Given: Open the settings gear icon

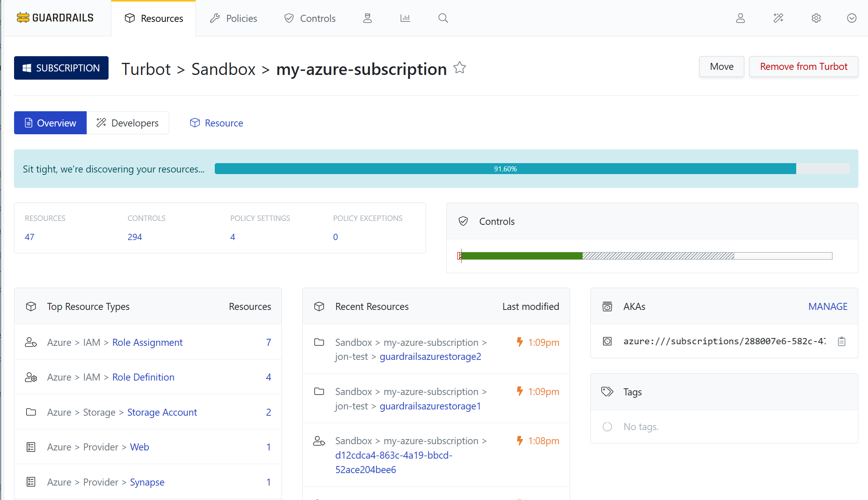Looking at the screenshot, I should point(816,18).
